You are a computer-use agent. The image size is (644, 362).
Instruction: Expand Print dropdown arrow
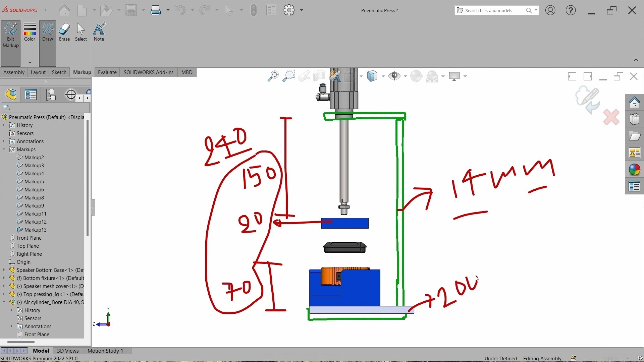point(168,10)
